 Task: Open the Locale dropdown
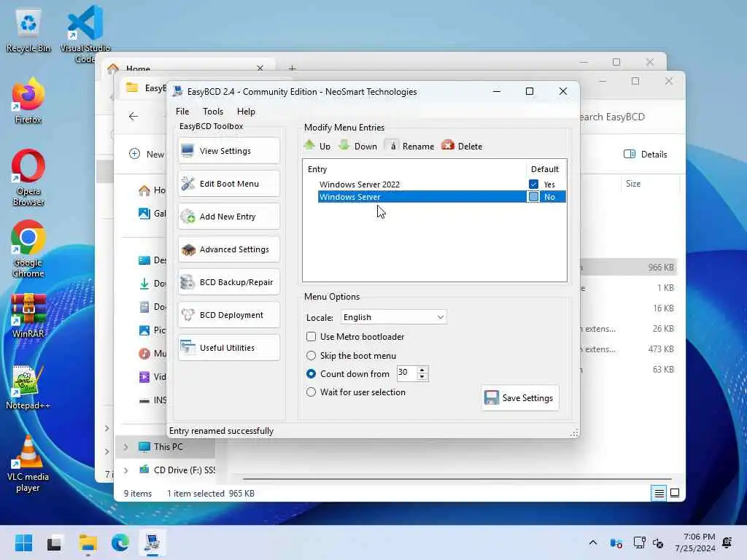pos(393,317)
